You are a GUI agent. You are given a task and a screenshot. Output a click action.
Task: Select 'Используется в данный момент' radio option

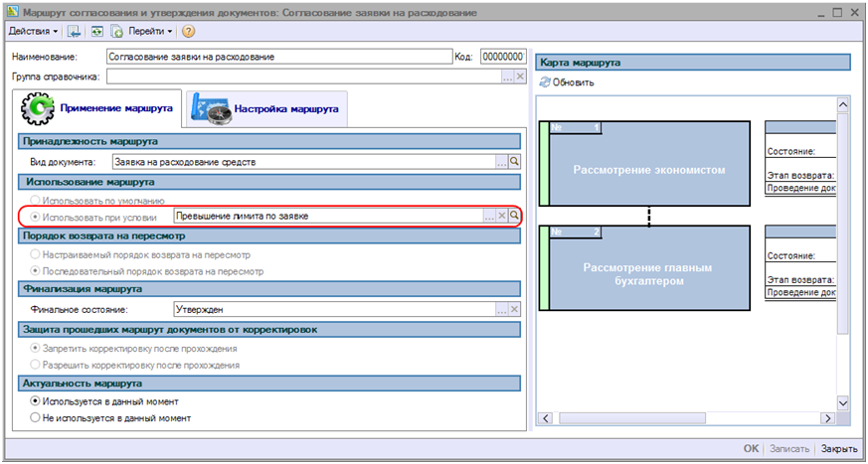click(37, 401)
